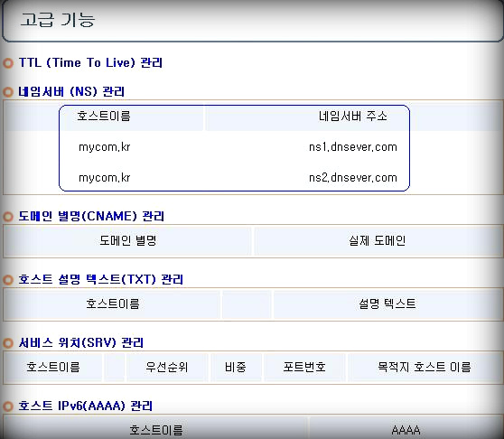
Task: Open 도메인 별명(CNAME) 관리 section
Action: 91,216
